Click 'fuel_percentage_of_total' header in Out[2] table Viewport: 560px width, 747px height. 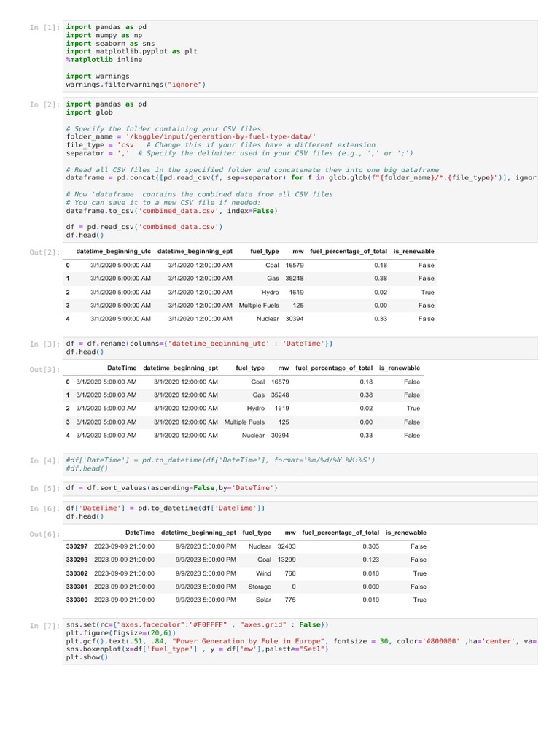click(349, 252)
